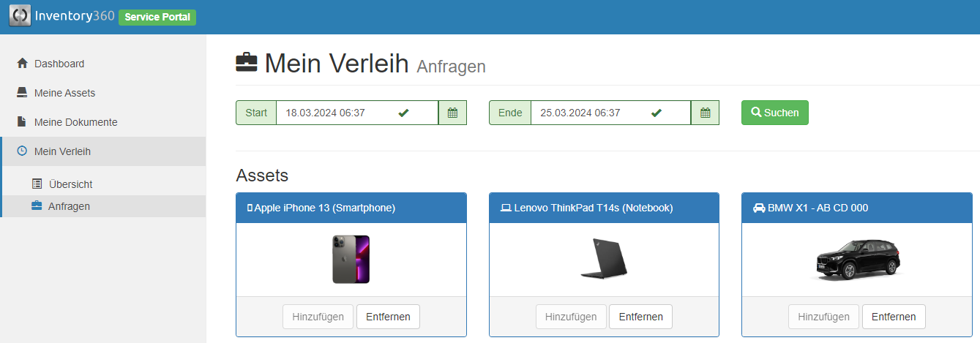
Task: Open the Start date calendar picker
Action: point(452,113)
